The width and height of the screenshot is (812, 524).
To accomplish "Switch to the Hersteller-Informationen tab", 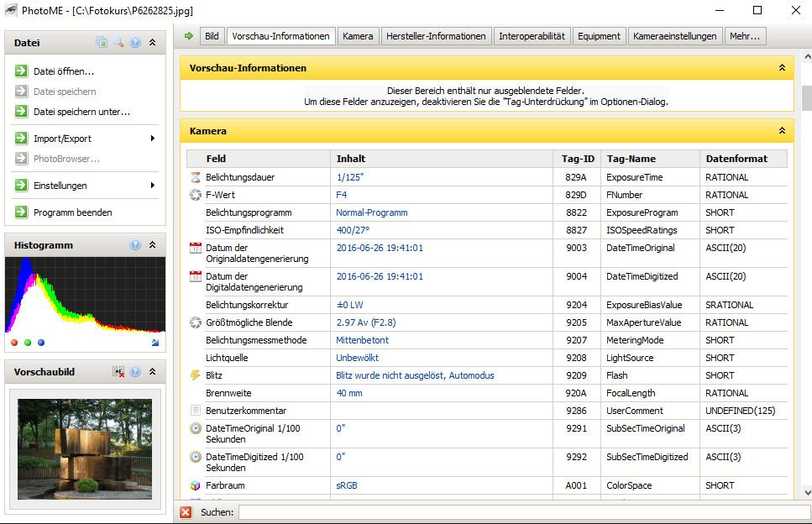I will pyautogui.click(x=436, y=36).
